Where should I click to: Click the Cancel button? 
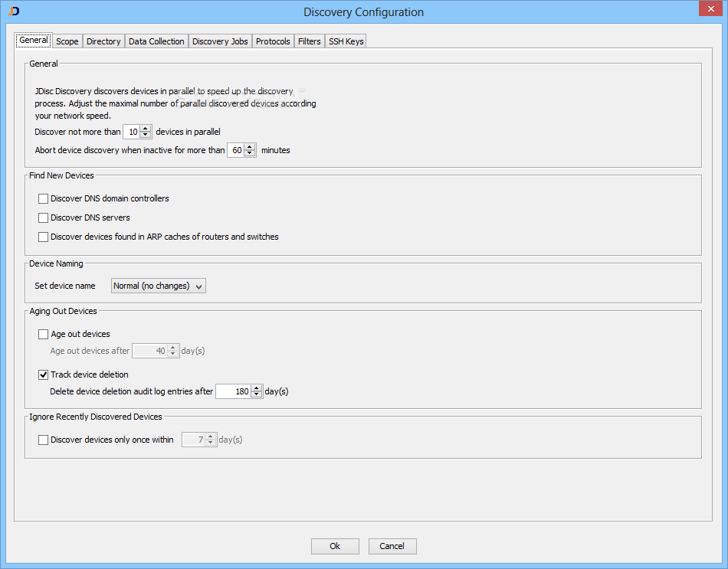(x=392, y=546)
